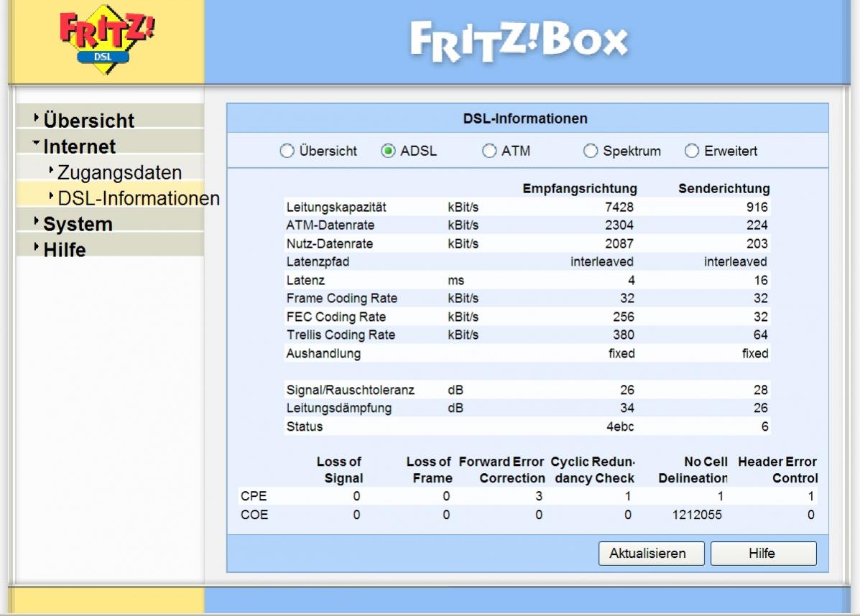Click the value 2087
Image resolution: width=860 pixels, height=616 pixels.
click(619, 243)
